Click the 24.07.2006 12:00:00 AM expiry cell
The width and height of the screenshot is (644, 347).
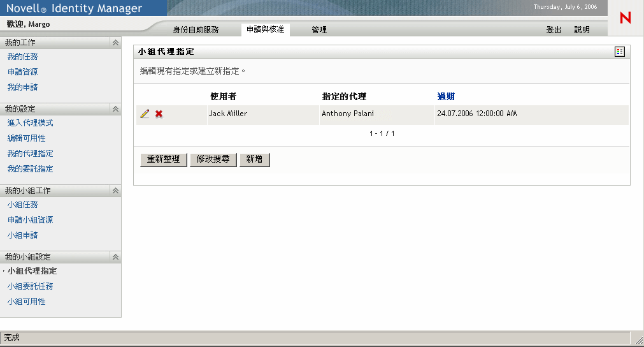coord(531,115)
